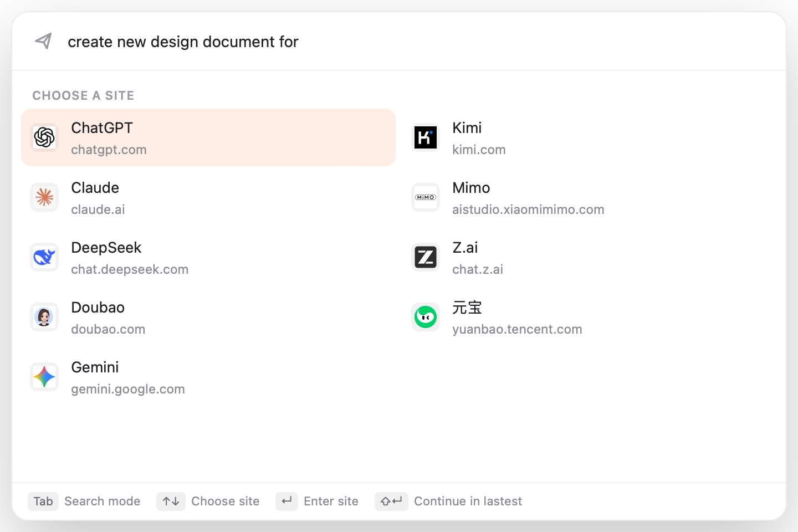Screen dimensions: 798x532
Task: Click the Search mode label
Action: tap(103, 502)
